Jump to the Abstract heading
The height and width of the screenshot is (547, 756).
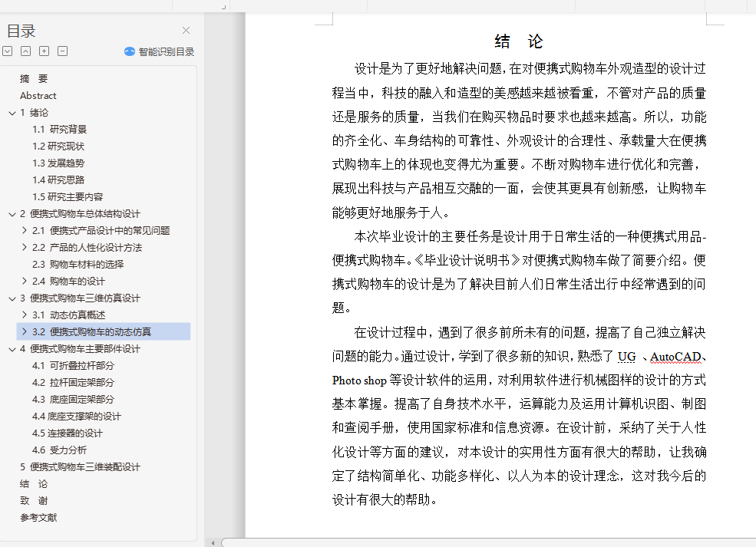point(38,95)
